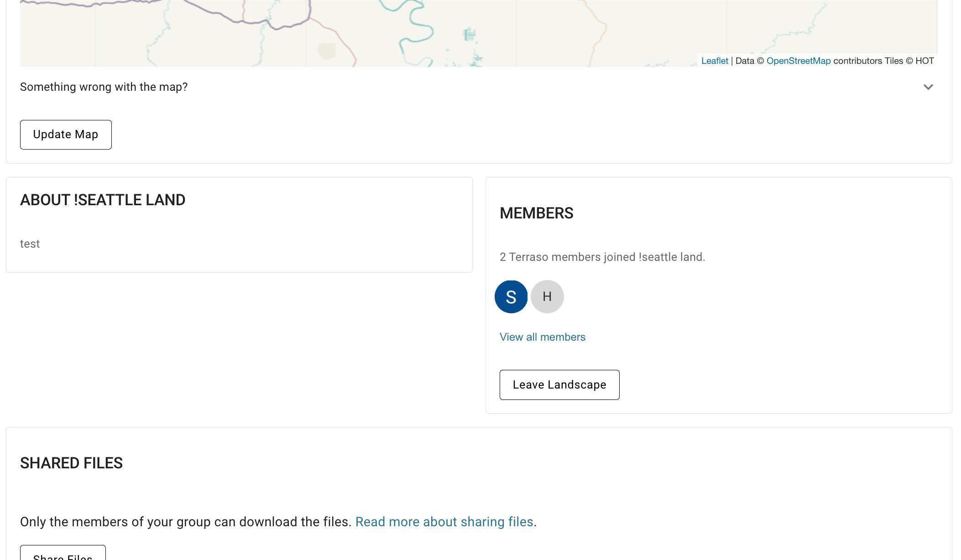Screen dimensions: 961x560
Task: Open the "View all members" link
Action: (x=542, y=337)
